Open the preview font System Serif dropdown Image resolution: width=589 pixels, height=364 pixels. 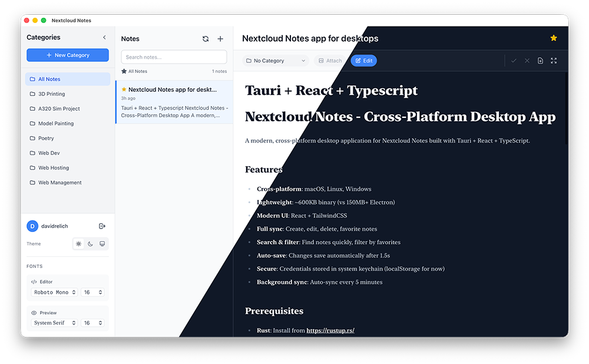click(x=54, y=322)
